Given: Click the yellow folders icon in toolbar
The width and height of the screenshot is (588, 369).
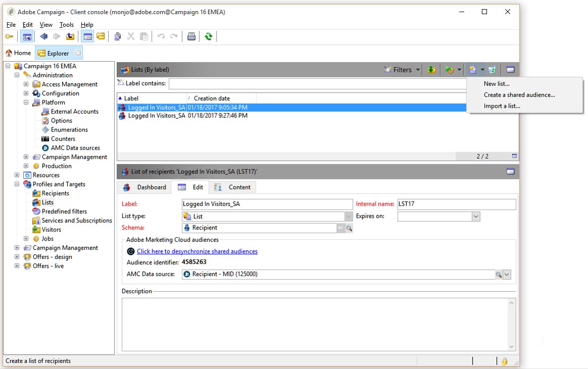Looking at the screenshot, I should coord(101,36).
